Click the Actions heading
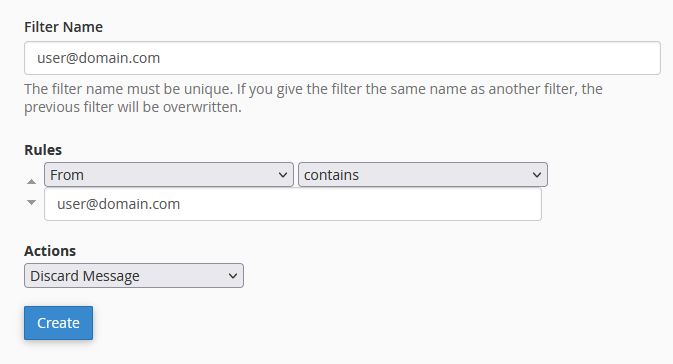Viewport: 673px width, 364px height. (x=50, y=251)
